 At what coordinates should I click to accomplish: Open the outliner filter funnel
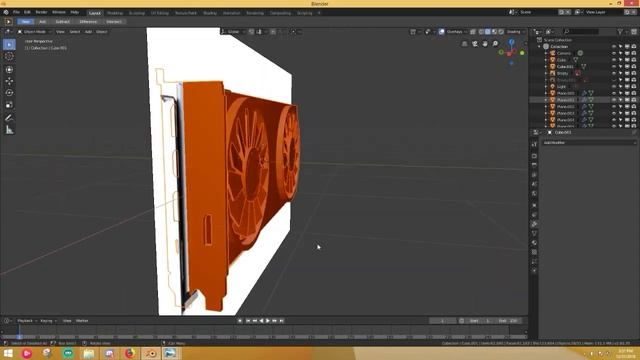point(620,31)
